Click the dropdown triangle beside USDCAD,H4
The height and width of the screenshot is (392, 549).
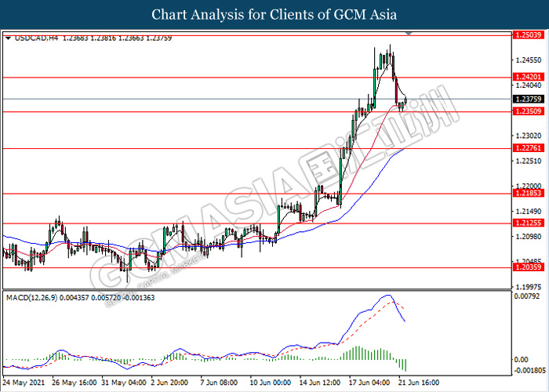tap(9, 38)
